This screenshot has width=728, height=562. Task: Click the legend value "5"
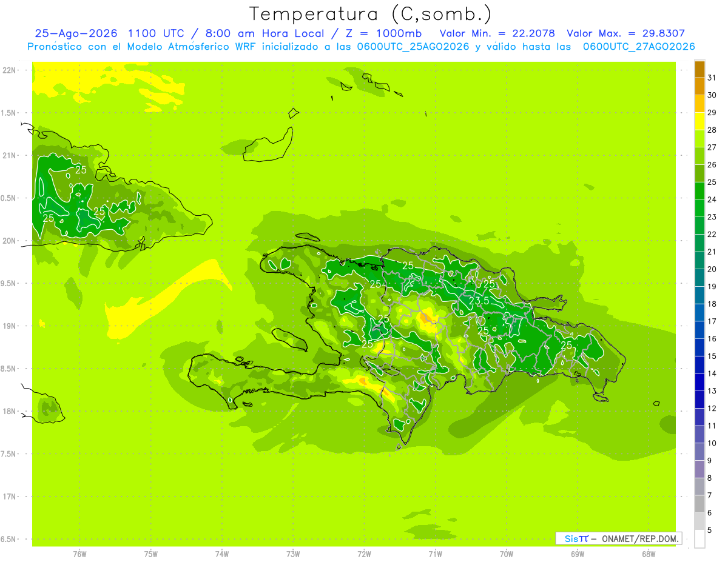point(710,530)
